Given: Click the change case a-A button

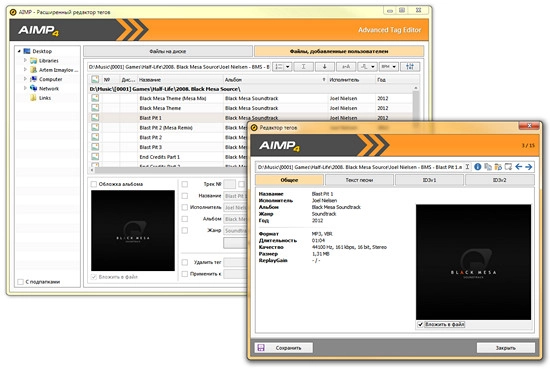Looking at the screenshot, I should point(346,66).
